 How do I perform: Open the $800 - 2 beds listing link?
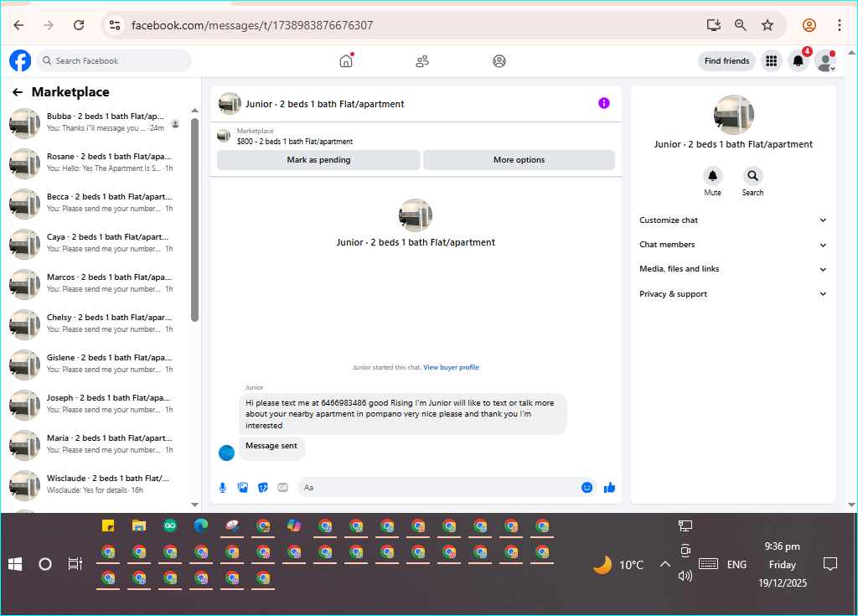point(295,142)
